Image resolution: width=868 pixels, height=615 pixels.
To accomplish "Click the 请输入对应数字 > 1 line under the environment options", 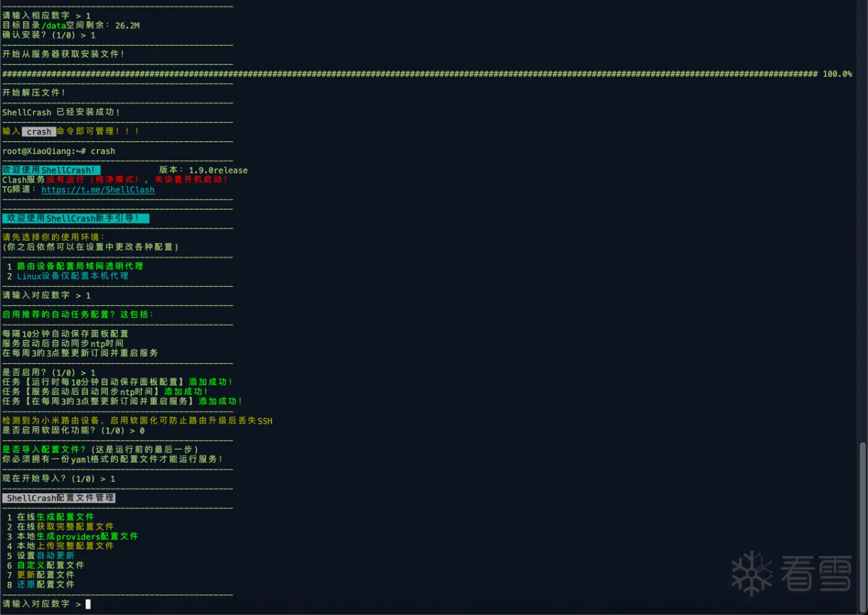I will pos(46,295).
